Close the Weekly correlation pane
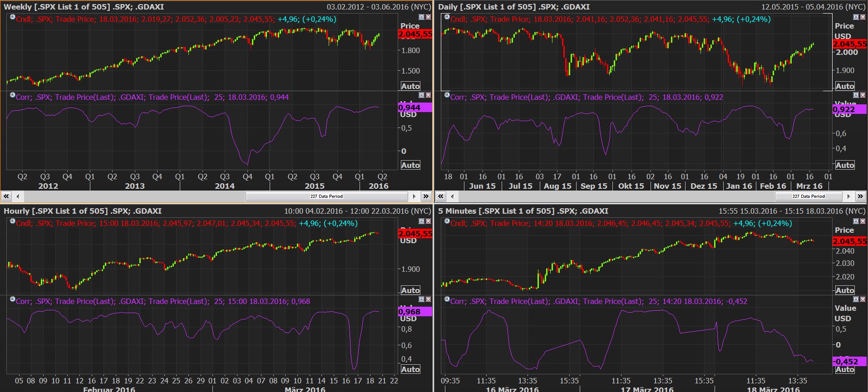The image size is (868, 392). (428, 95)
